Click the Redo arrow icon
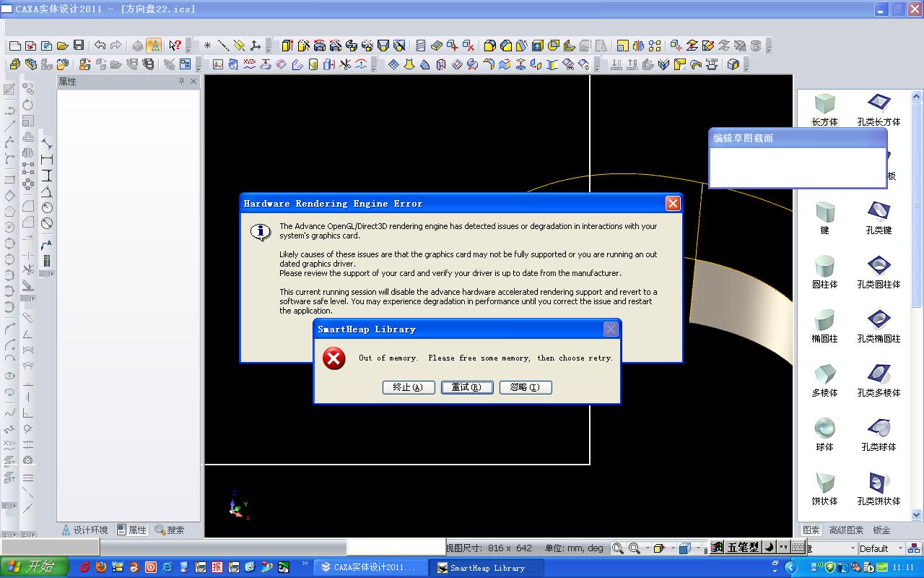 coord(115,45)
